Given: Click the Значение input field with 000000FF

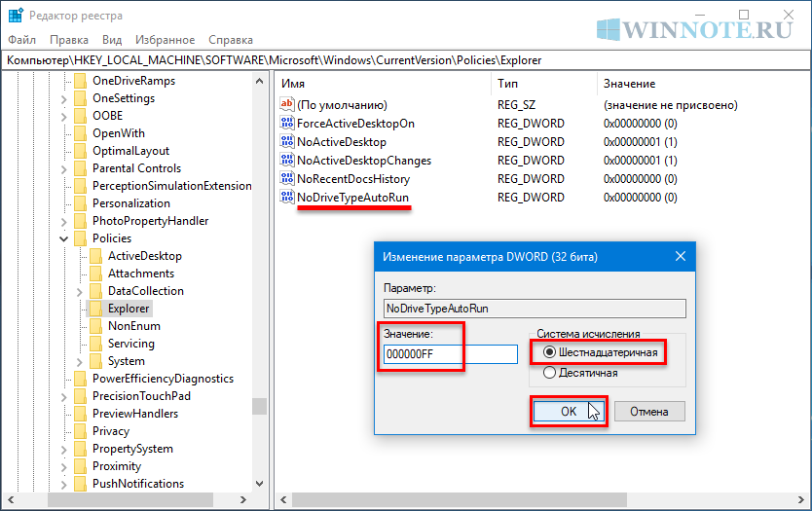Looking at the screenshot, I should tap(450, 354).
